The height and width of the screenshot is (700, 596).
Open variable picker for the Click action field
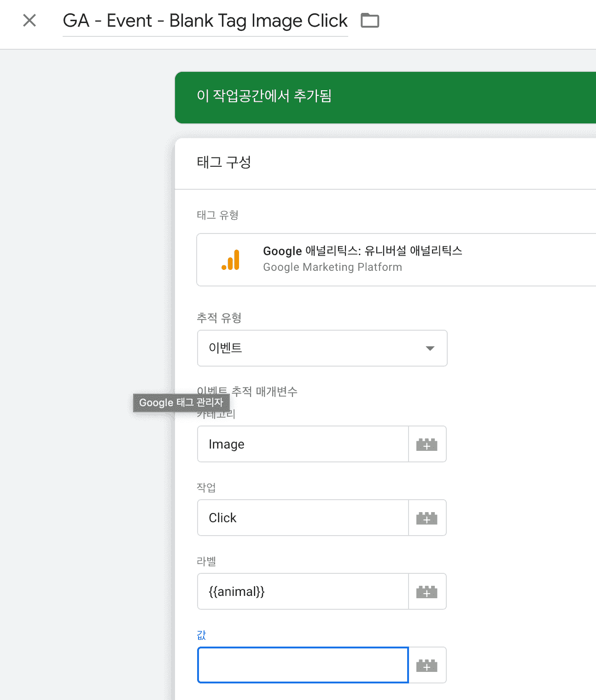point(427,518)
